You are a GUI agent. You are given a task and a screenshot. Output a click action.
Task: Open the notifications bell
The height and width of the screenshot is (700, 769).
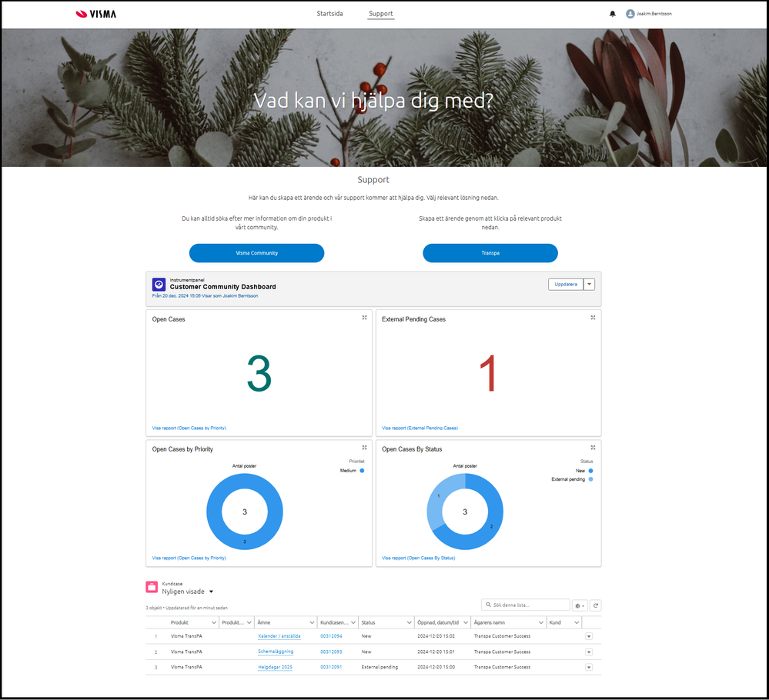tap(613, 14)
